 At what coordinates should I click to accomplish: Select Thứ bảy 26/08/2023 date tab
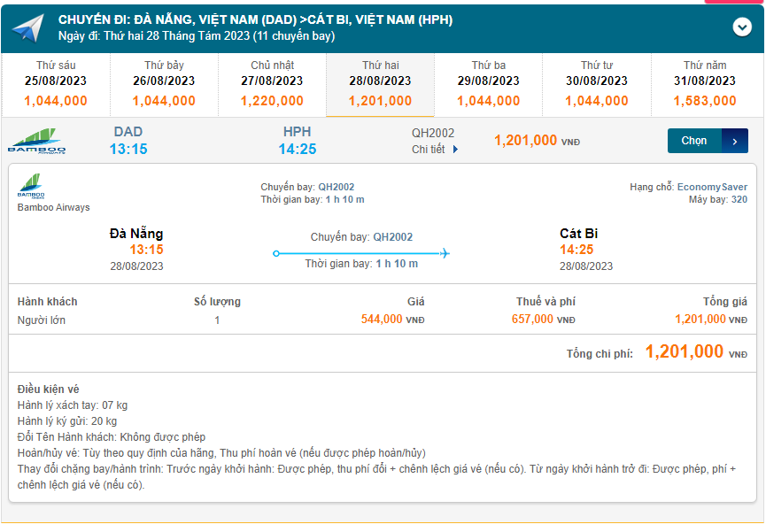coord(164,85)
